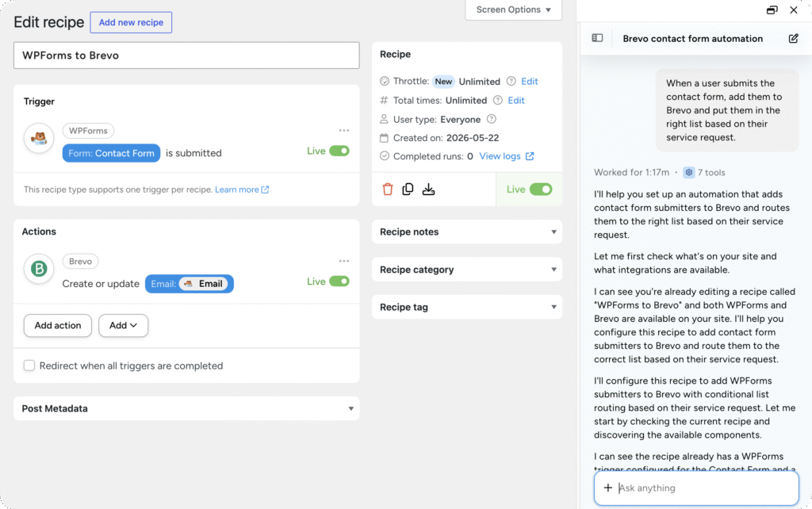Click the calendar icon beside Created on
The height and width of the screenshot is (509, 812).
384,138
